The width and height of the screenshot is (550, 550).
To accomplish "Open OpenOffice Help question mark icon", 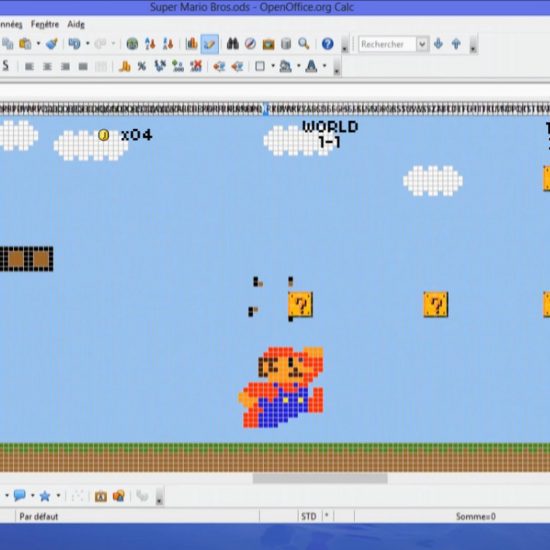I will point(328,44).
